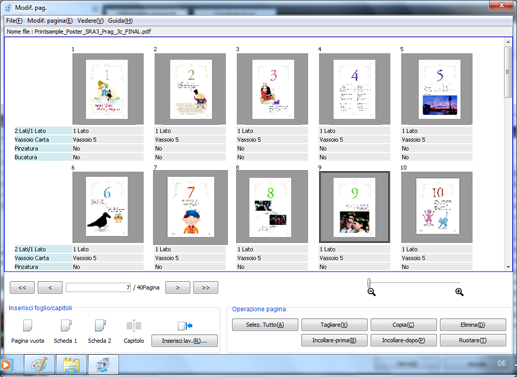This screenshot has height=377, width=517.
Task: Select page 8 thumbnail
Action: [x=272, y=207]
